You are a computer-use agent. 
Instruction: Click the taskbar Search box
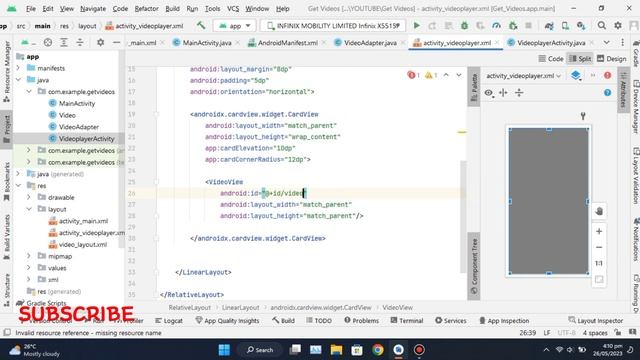pyautogui.click(x=260, y=350)
